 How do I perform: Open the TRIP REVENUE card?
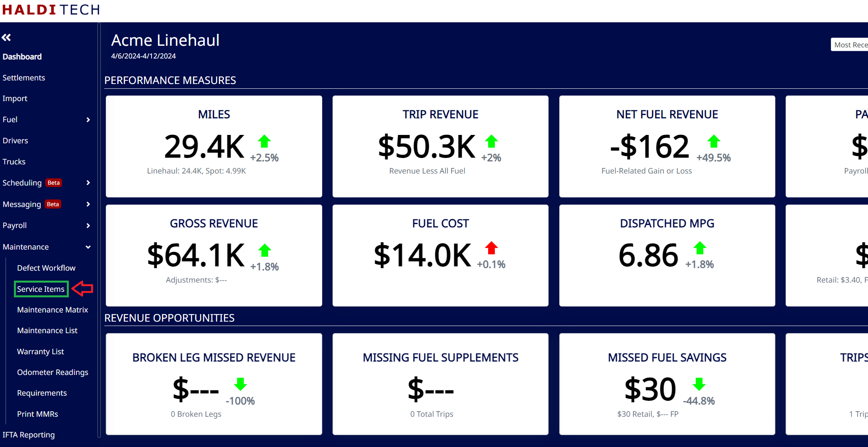[440, 146]
